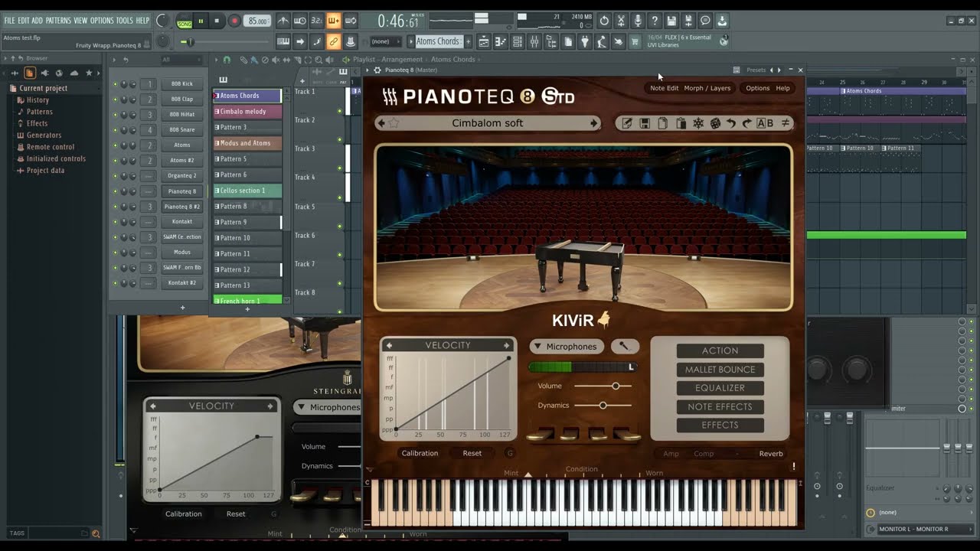This screenshot has height=551, width=980.
Task: Open the ACTION panel button
Action: (x=720, y=350)
